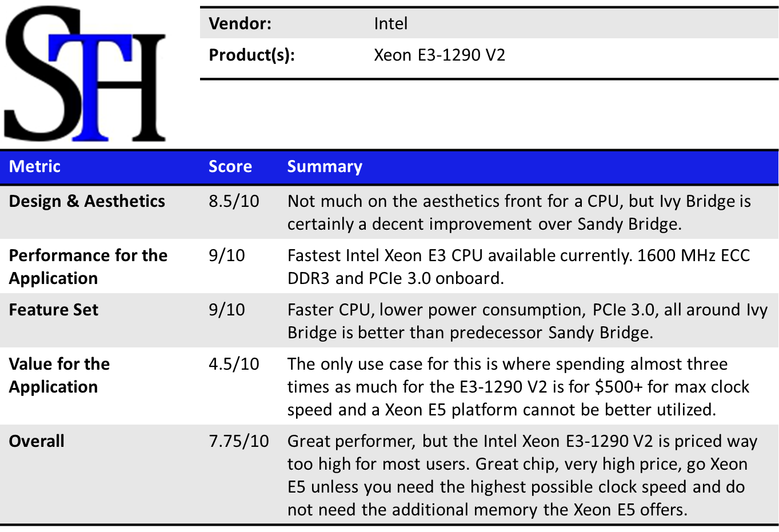Select Performance for the Application label
The image size is (779, 532).
coord(88,266)
